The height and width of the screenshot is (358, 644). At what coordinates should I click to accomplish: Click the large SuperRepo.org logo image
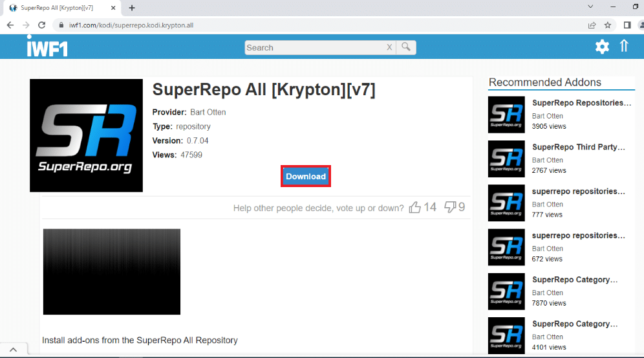(x=86, y=136)
